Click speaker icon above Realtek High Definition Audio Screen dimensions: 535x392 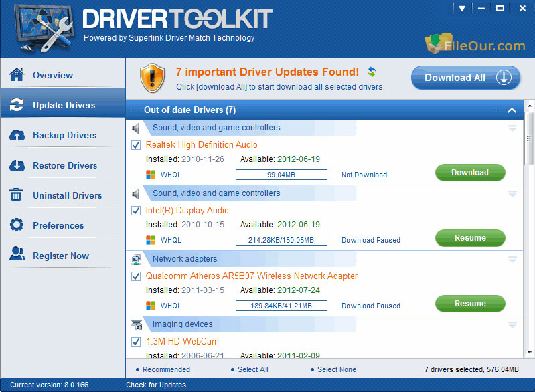[x=135, y=128]
